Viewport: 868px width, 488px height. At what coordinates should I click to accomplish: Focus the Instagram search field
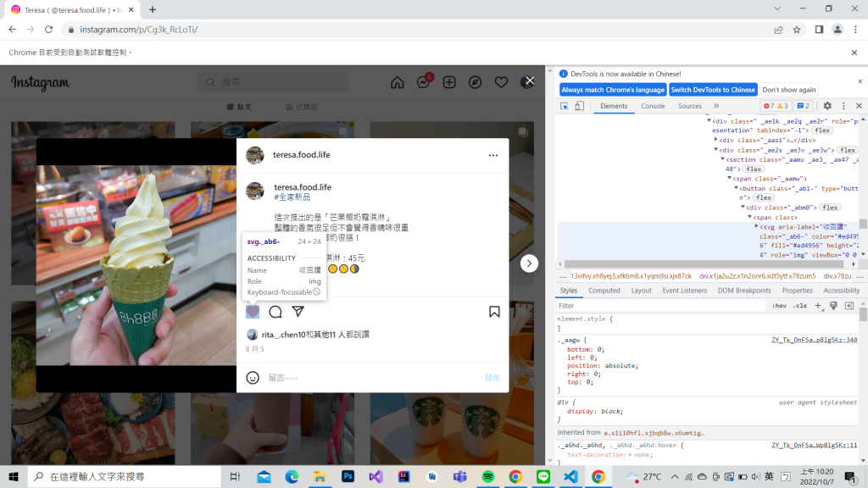[274, 82]
